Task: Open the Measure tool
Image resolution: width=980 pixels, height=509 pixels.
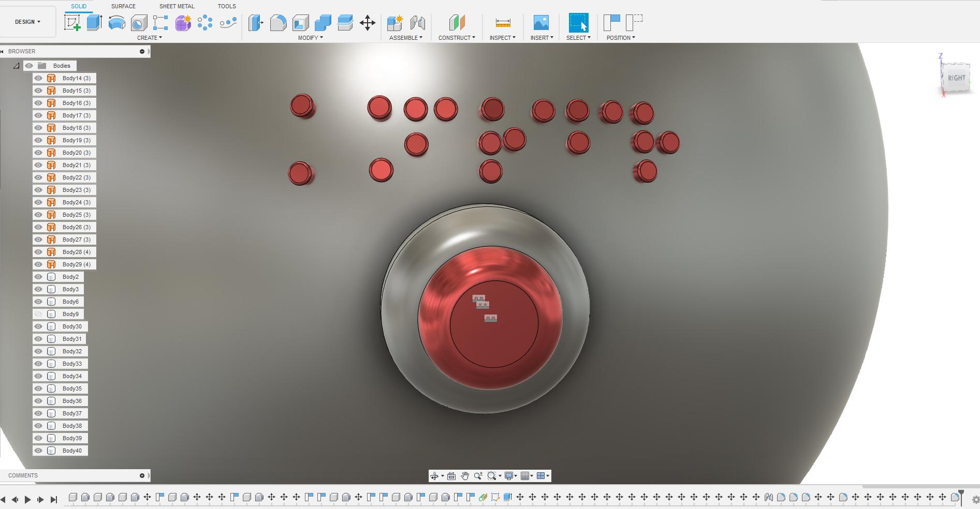Action: (503, 23)
